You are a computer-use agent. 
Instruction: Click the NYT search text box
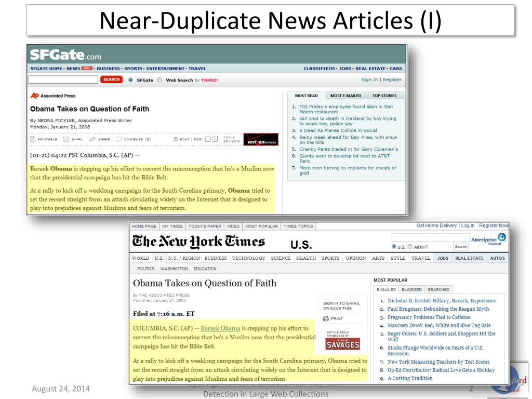[431, 237]
